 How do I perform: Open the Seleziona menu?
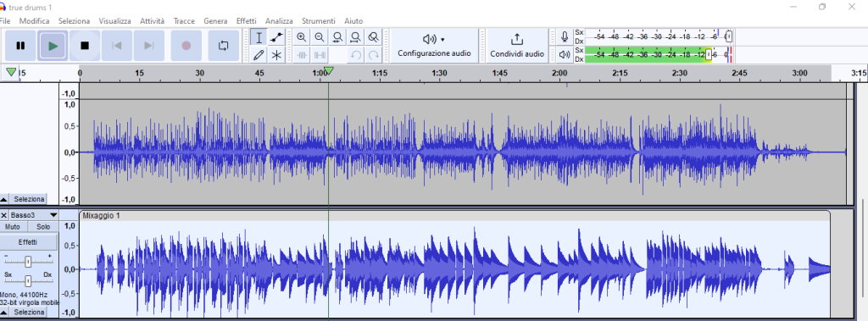(75, 21)
